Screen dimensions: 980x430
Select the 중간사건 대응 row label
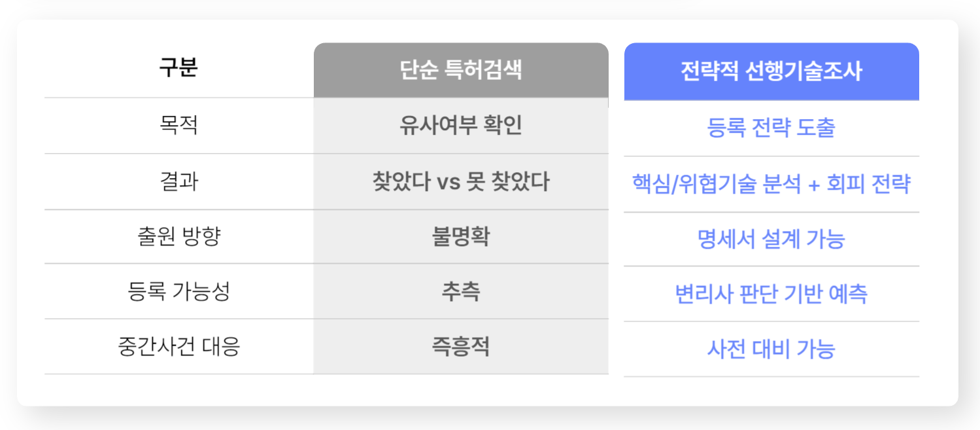(178, 346)
